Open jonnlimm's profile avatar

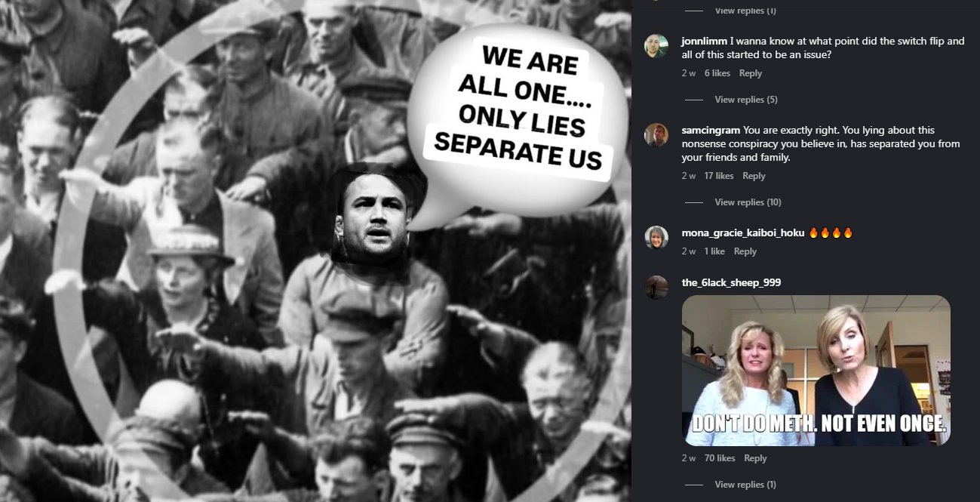pos(656,45)
